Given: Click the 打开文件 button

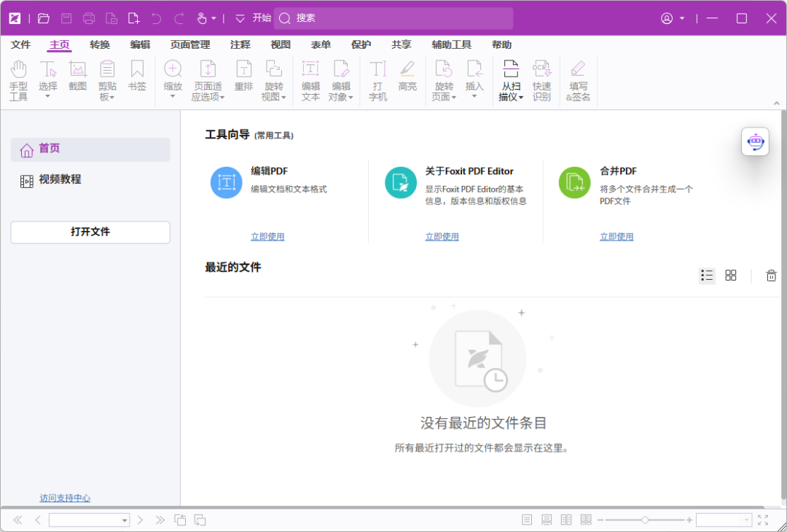Looking at the screenshot, I should click(90, 232).
